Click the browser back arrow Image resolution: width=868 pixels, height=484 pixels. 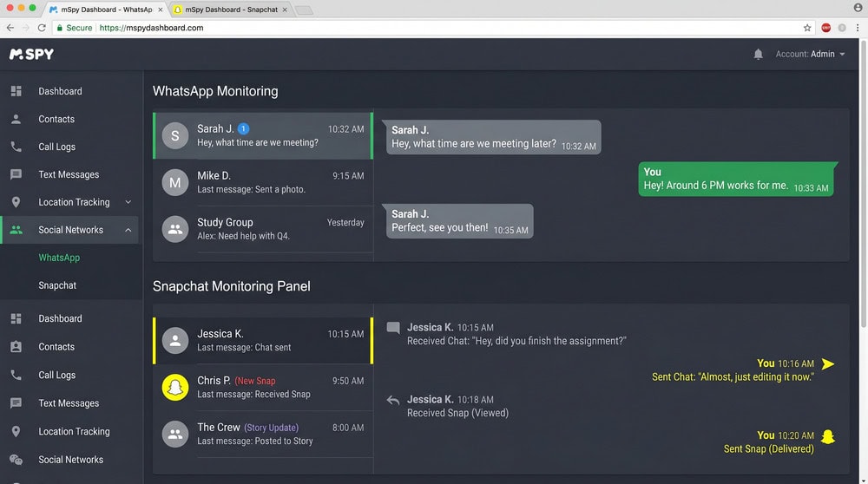pyautogui.click(x=10, y=28)
